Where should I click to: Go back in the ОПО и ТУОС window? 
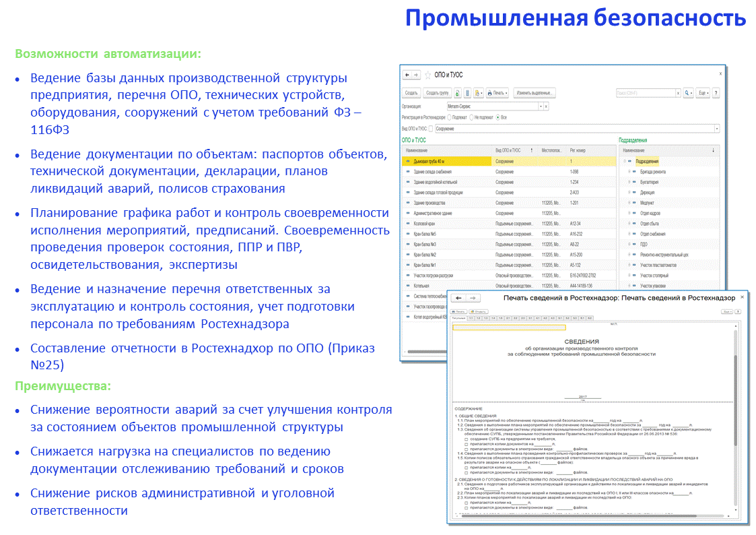(x=407, y=75)
